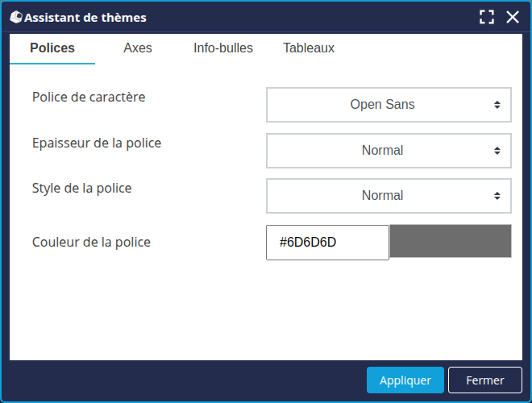Click the Style de la police label
The width and height of the screenshot is (532, 403).
[x=81, y=189]
